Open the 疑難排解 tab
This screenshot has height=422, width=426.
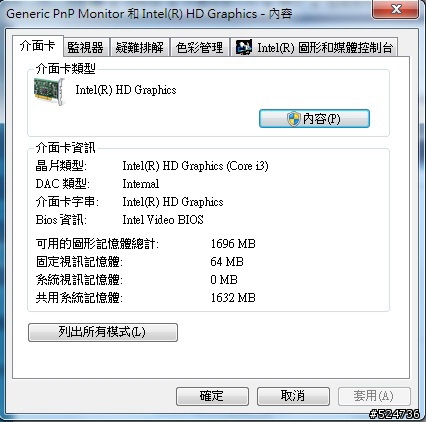point(140,47)
